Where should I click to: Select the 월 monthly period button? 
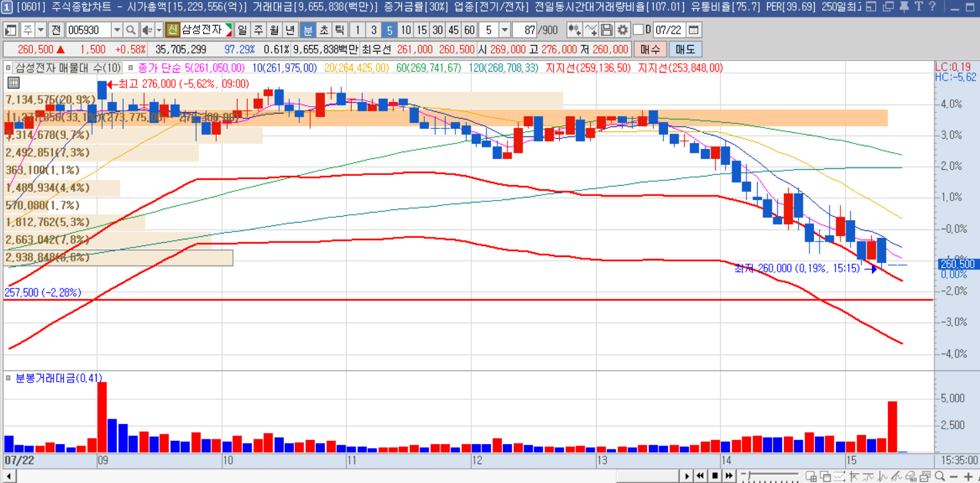point(274,30)
